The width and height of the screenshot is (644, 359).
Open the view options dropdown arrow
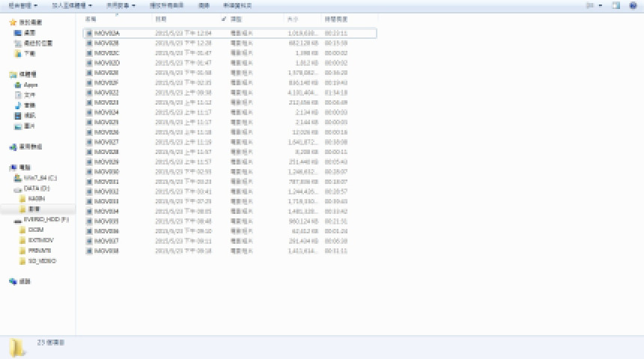[x=601, y=5]
